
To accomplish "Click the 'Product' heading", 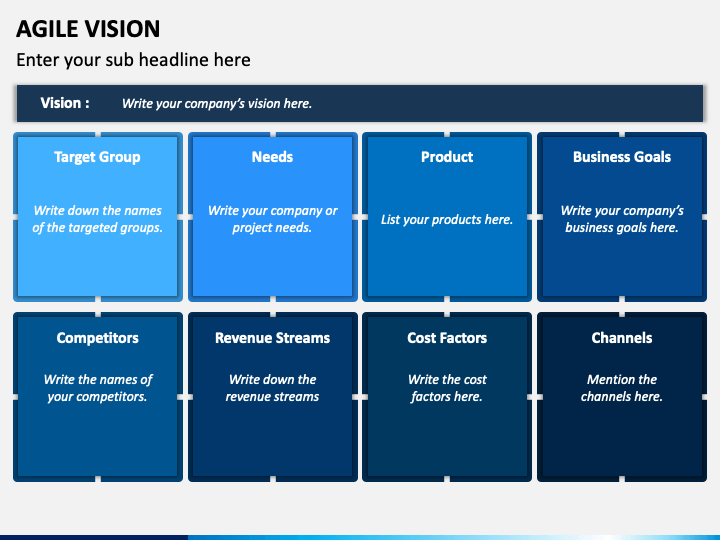I will (x=447, y=157).
